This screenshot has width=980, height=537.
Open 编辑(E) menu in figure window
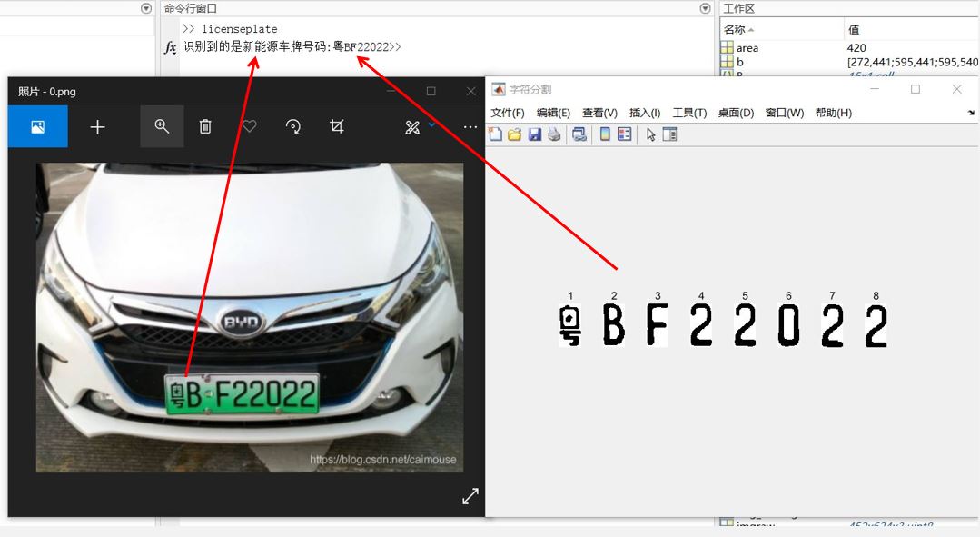pos(553,114)
